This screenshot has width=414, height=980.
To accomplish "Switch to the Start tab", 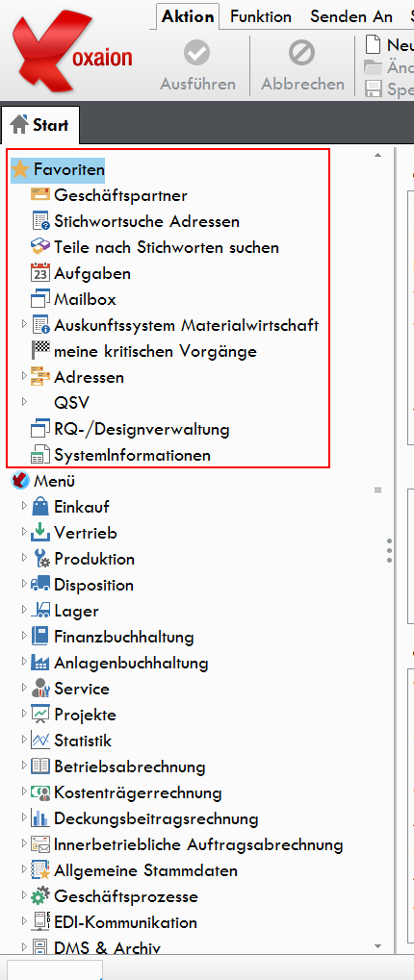I will pyautogui.click(x=40, y=124).
